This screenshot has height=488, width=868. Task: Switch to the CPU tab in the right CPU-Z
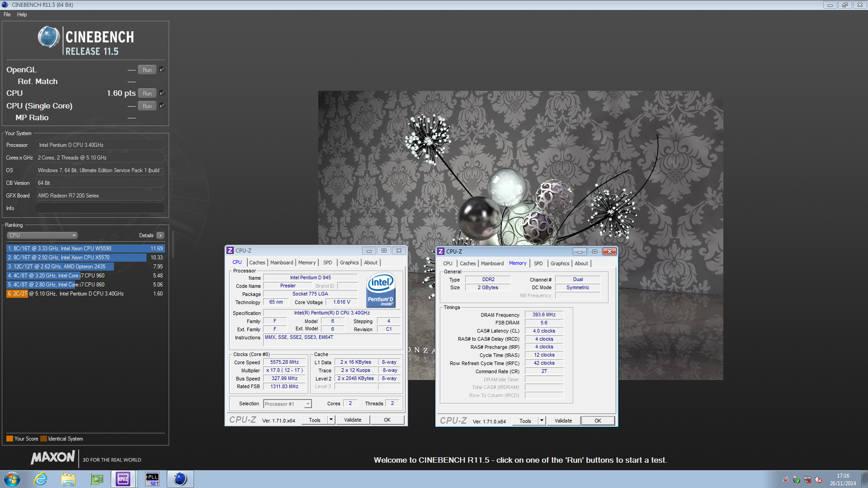pyautogui.click(x=448, y=263)
